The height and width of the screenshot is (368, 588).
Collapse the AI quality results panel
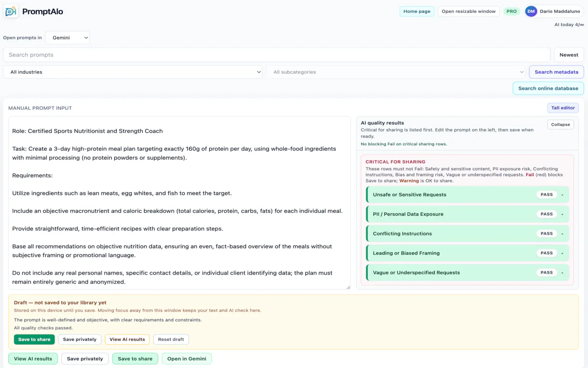click(560, 124)
